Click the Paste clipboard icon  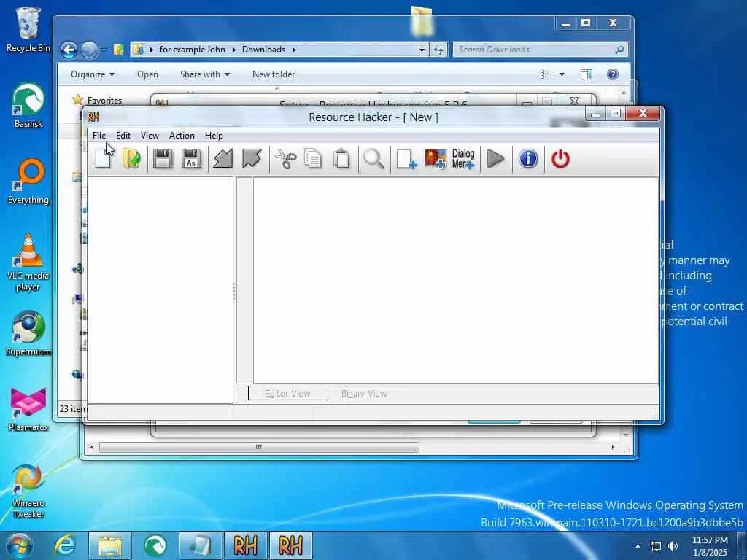coord(341,158)
